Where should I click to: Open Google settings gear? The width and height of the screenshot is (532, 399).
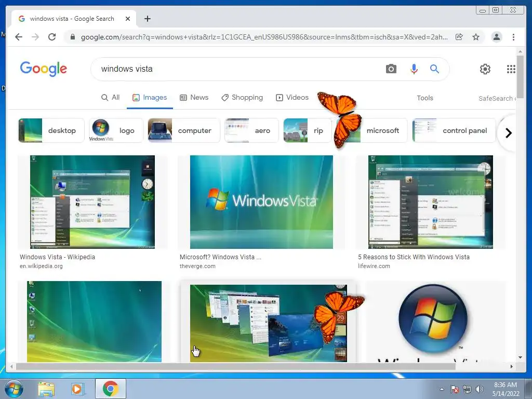[485, 69]
